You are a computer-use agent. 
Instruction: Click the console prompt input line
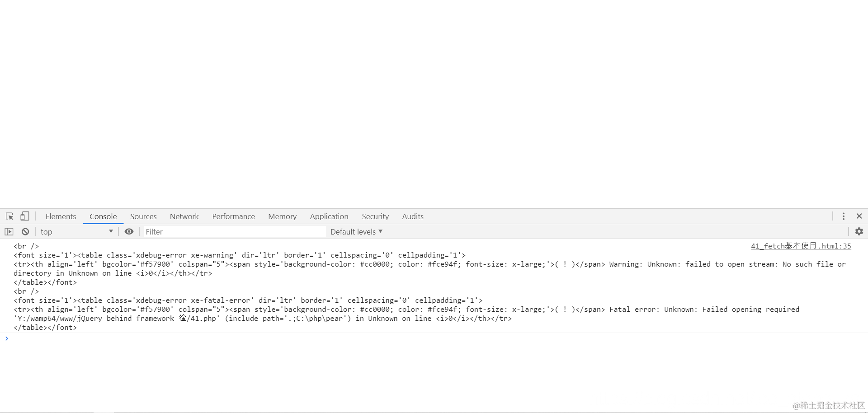[434, 338]
